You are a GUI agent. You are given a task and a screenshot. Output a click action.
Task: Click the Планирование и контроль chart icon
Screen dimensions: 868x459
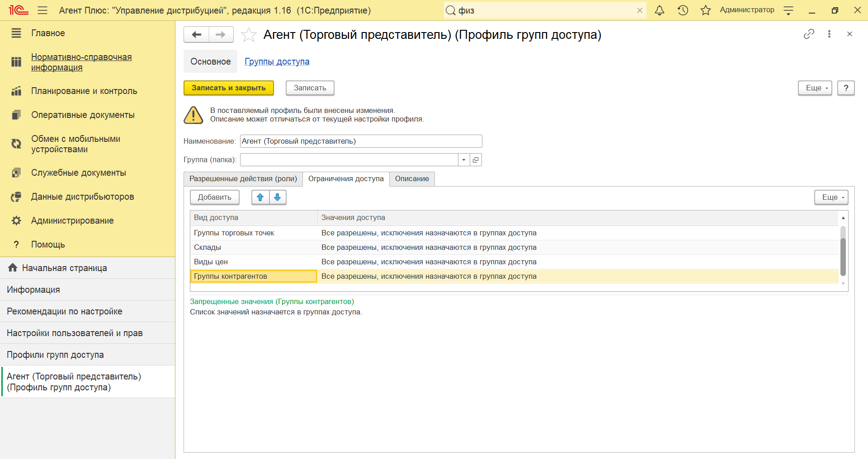click(x=16, y=91)
